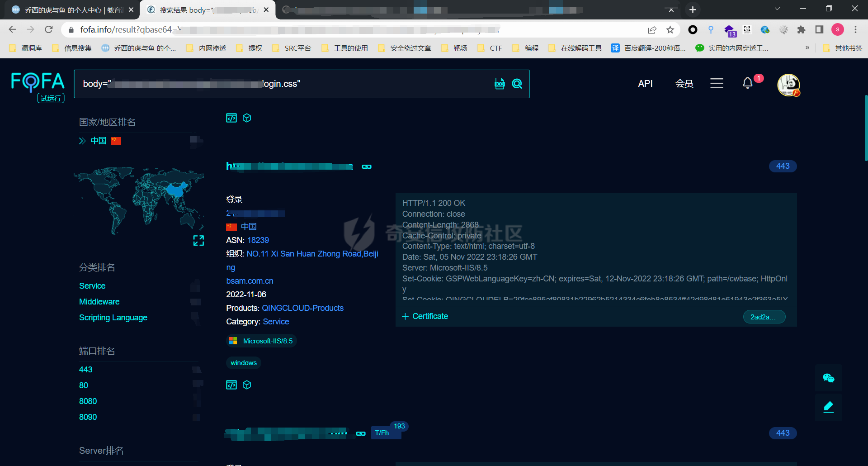Open the 会员 membership menu
Viewport: 868px width, 466px height.
684,84
